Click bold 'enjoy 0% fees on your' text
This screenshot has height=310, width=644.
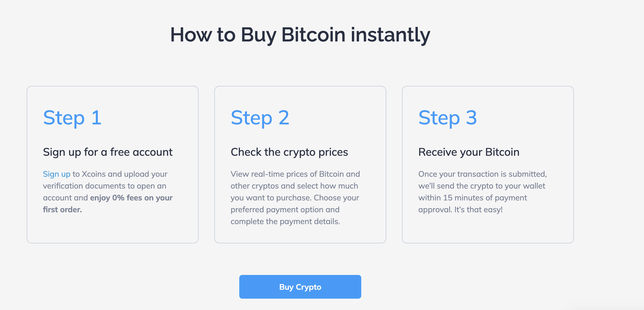click(x=131, y=198)
